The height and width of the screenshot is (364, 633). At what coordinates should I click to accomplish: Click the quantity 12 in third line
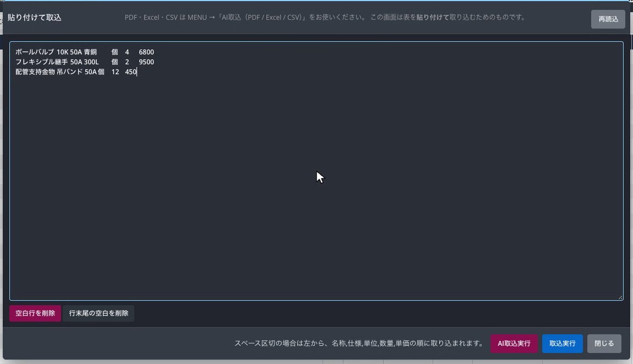click(115, 71)
